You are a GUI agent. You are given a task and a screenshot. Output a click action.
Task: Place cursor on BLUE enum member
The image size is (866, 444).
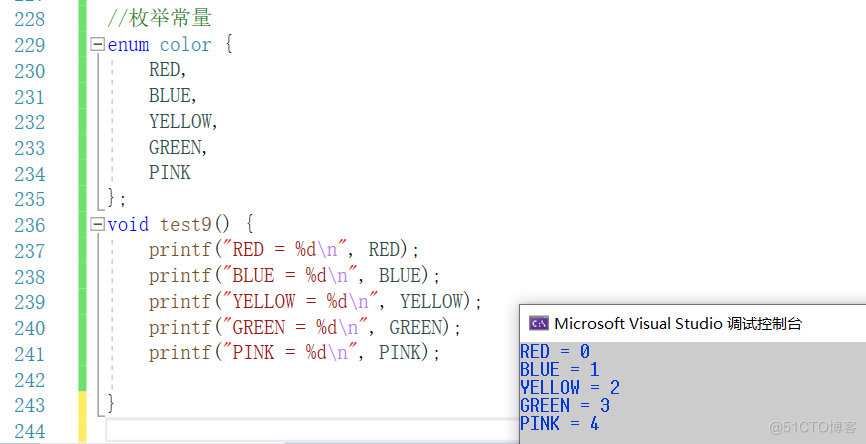[x=170, y=96]
